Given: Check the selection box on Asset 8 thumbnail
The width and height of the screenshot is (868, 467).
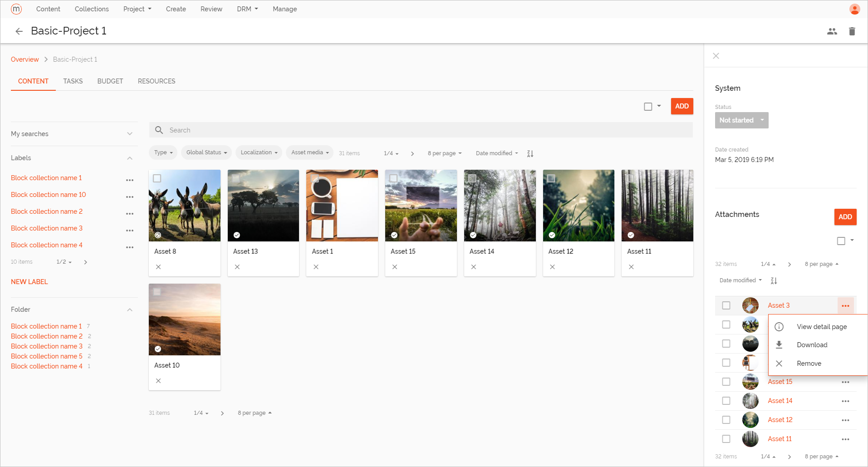Looking at the screenshot, I should tap(157, 178).
